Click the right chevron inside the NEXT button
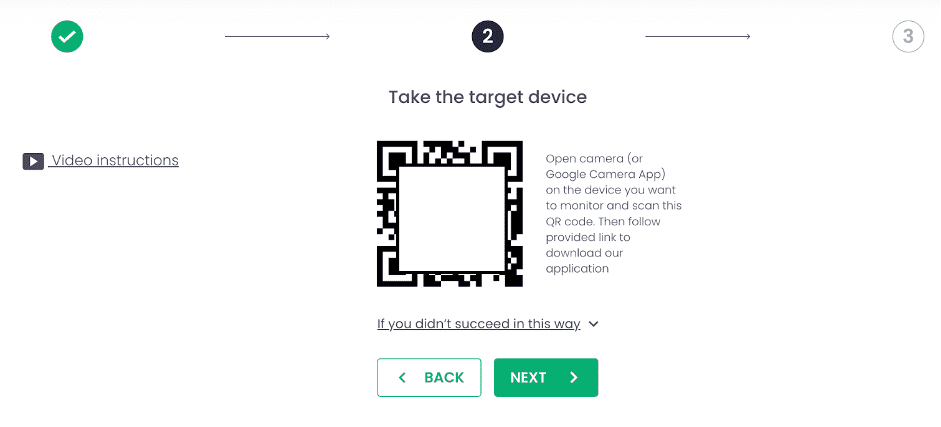 coord(574,377)
